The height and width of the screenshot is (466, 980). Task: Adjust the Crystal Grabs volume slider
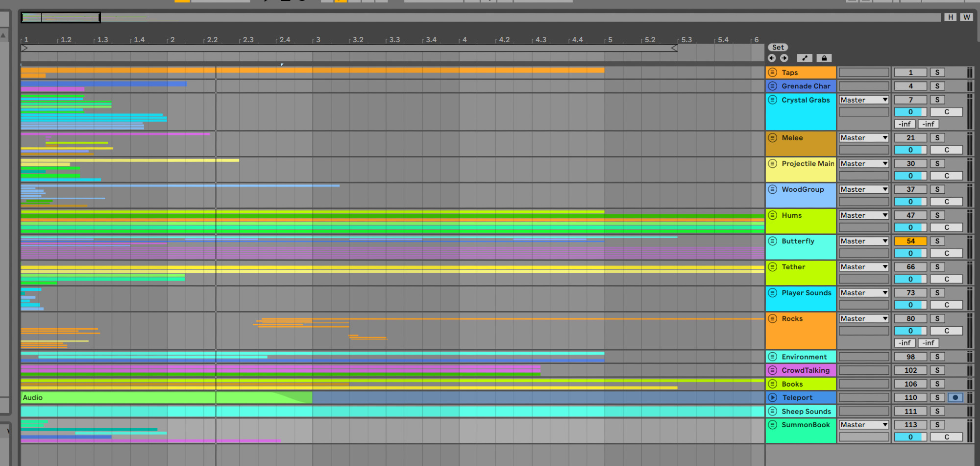click(910, 112)
